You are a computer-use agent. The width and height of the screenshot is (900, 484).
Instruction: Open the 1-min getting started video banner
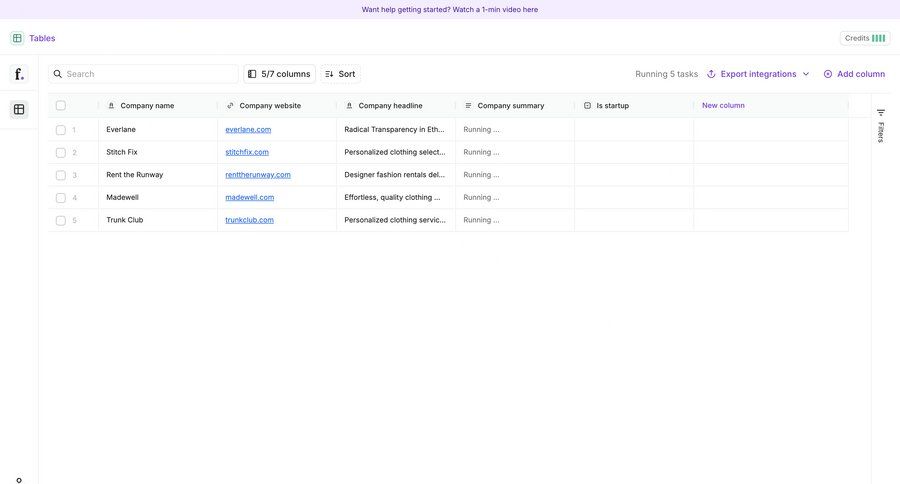(449, 10)
